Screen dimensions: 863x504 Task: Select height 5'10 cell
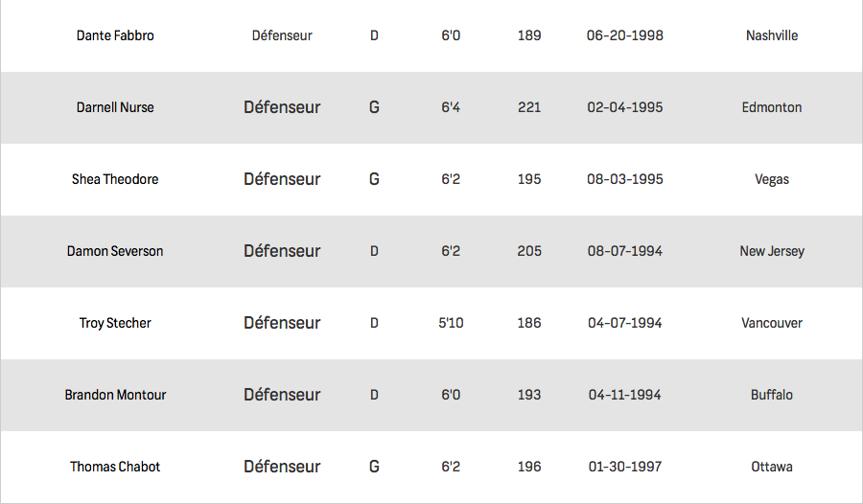(x=451, y=323)
